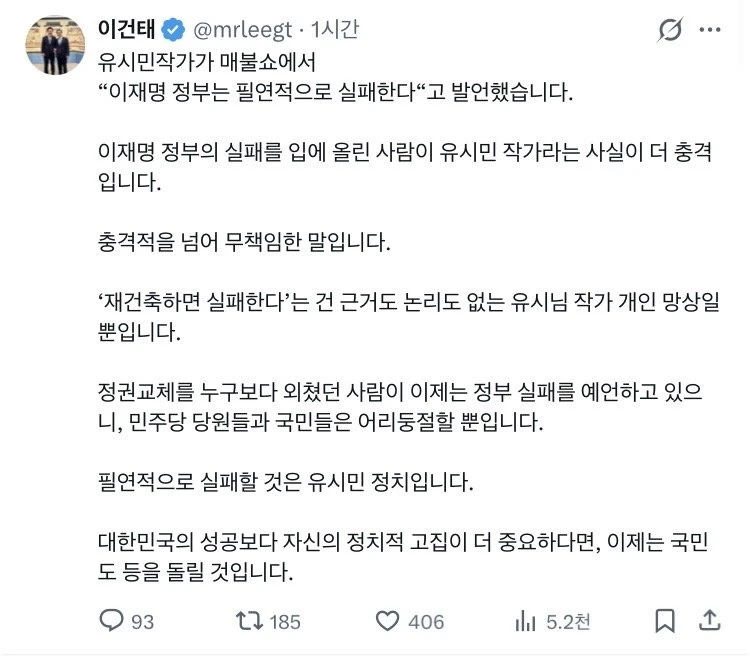
Task: Open the three-dot more options menu
Action: [x=710, y=30]
